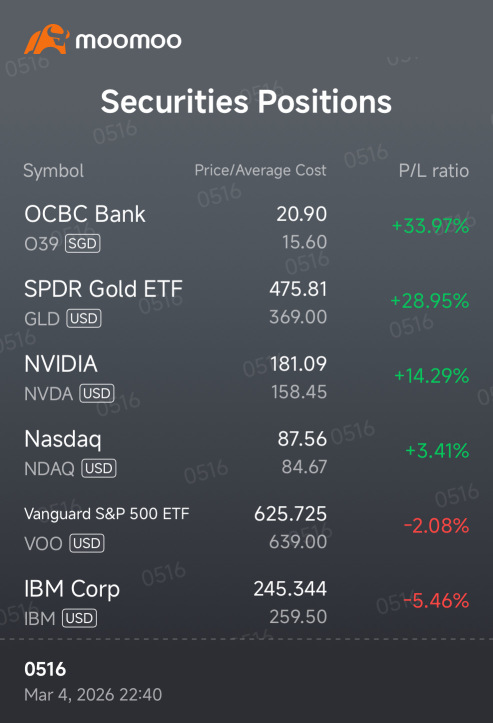493x723 pixels.
Task: Tap the -5.46% IBM loss ratio
Action: [436, 601]
